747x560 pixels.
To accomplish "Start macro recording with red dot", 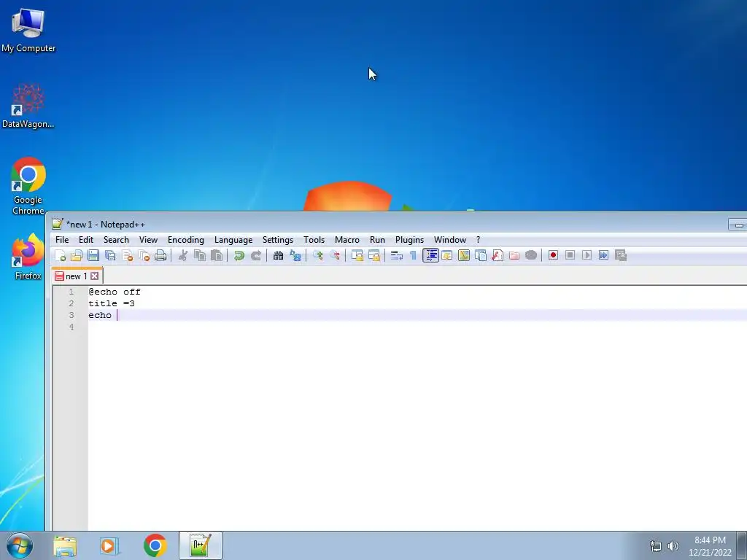I will click(x=553, y=256).
